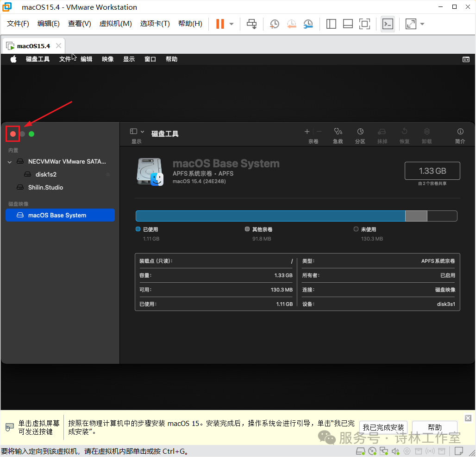Close the macOS15.4 tab

click(x=59, y=45)
